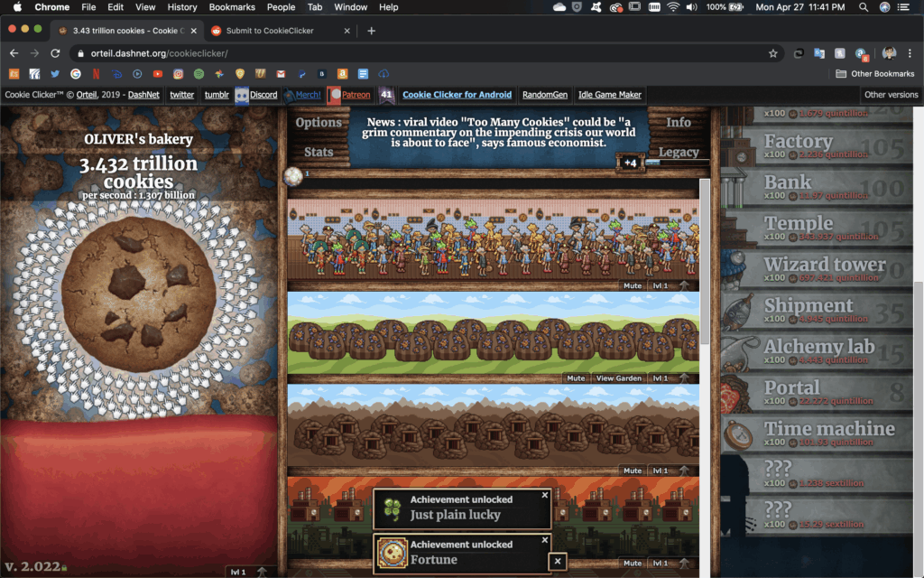Click the buildings panel vertical scrollbar

click(704, 262)
